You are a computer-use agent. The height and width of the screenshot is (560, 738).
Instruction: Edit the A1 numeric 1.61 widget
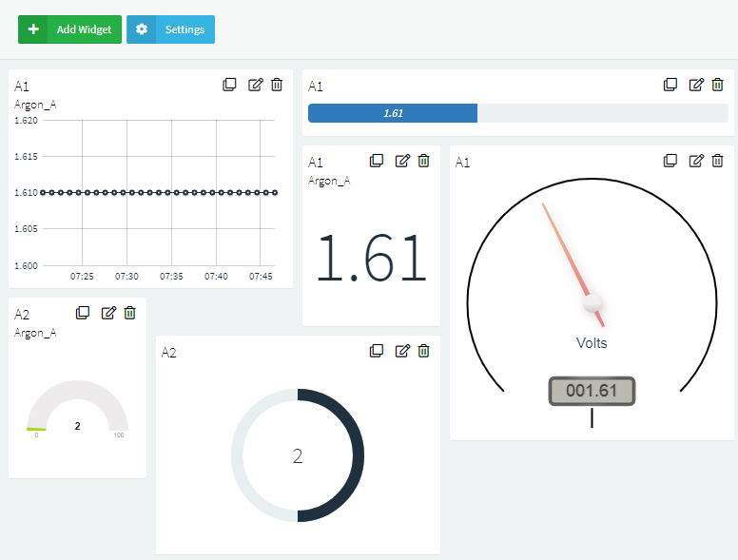tap(402, 161)
